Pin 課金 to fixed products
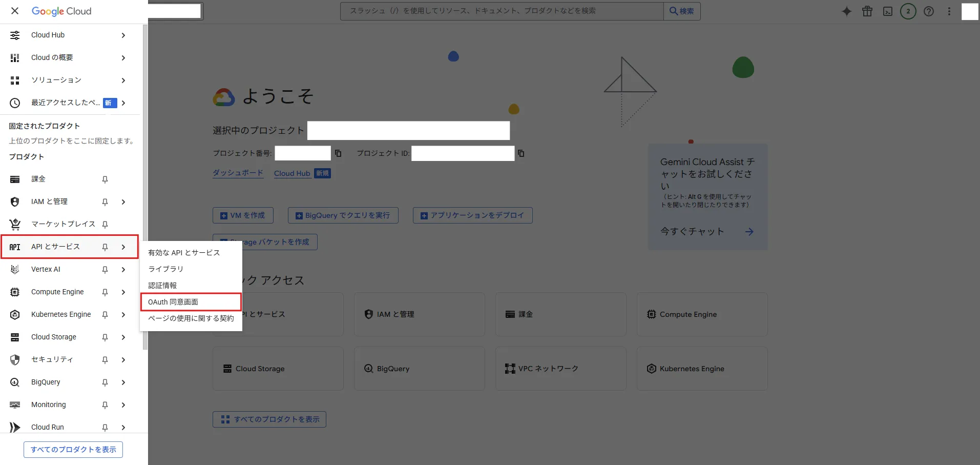 105,179
